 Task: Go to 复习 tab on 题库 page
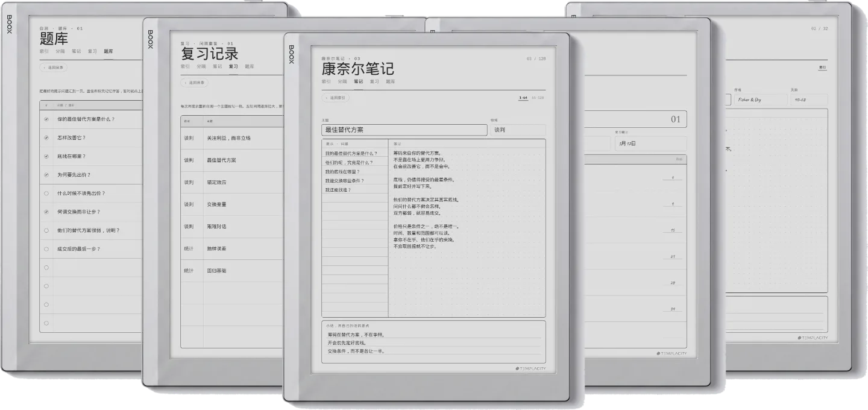click(x=92, y=51)
